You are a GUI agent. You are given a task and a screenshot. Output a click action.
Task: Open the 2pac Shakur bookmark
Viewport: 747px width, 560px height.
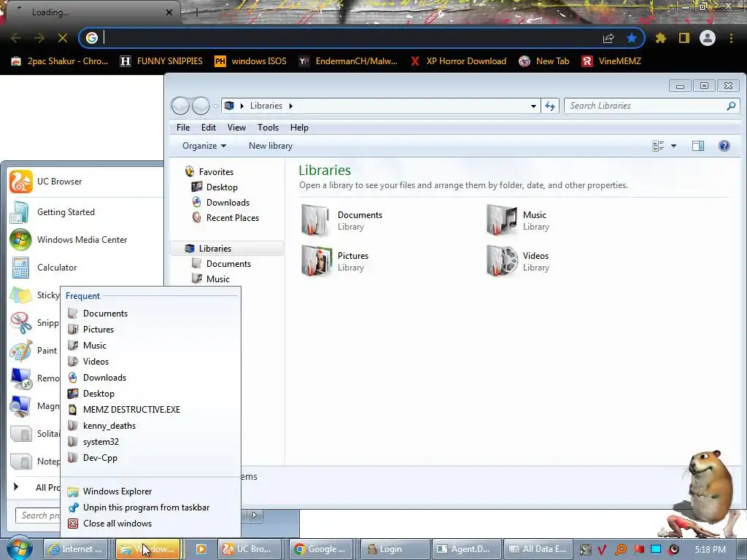click(60, 61)
